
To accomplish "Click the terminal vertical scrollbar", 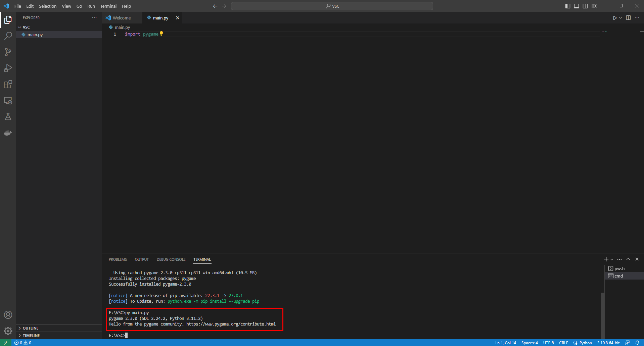I will (x=603, y=315).
